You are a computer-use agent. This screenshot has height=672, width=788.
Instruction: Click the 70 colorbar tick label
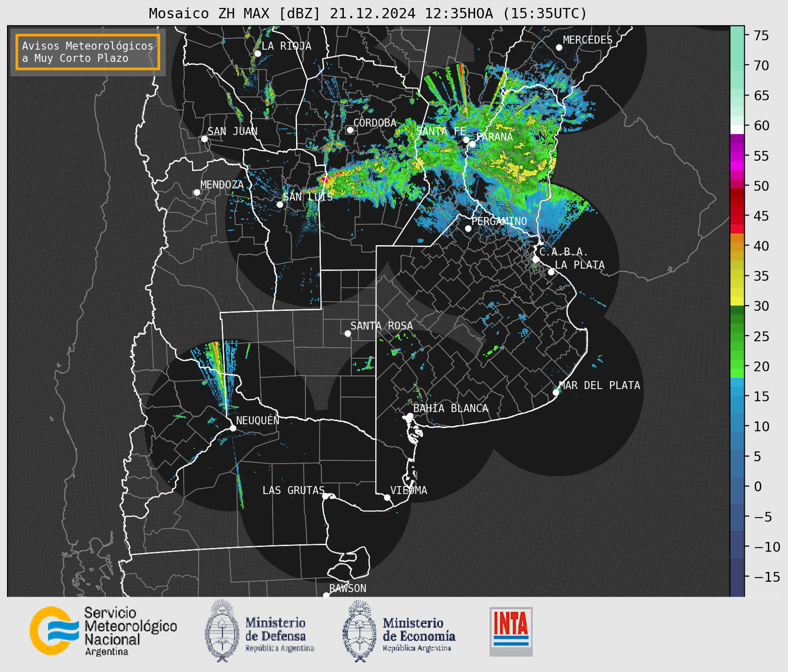click(x=761, y=65)
